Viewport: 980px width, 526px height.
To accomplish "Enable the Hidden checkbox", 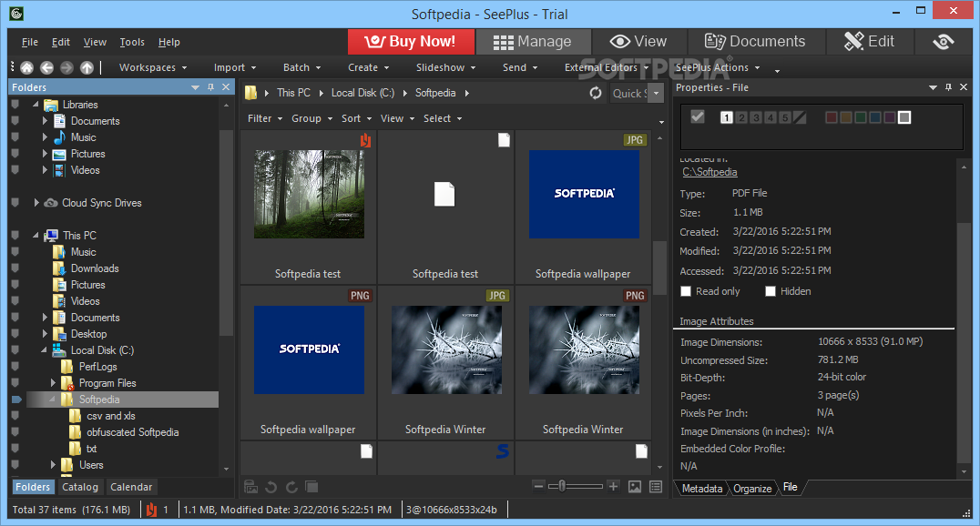I will 770,291.
